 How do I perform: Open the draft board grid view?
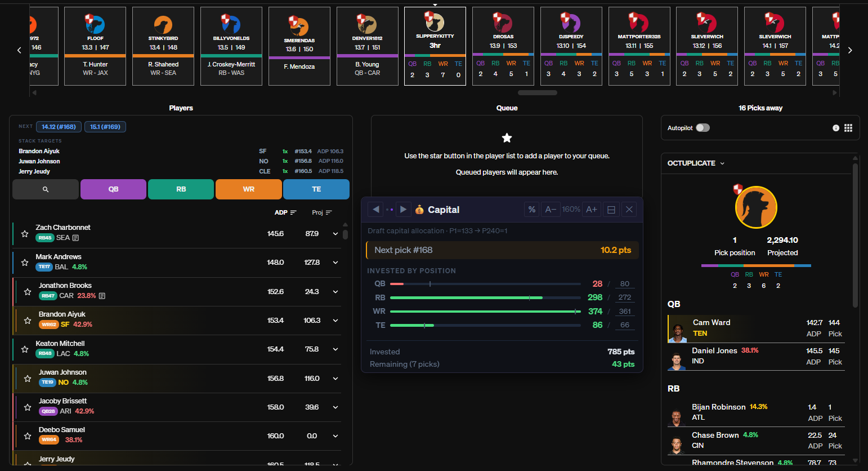(848, 128)
